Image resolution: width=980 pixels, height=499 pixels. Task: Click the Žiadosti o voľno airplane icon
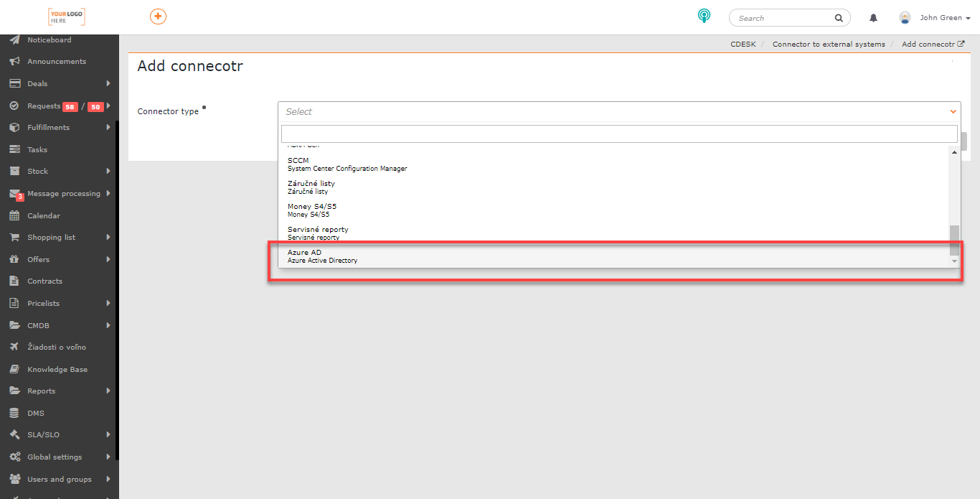tap(14, 347)
